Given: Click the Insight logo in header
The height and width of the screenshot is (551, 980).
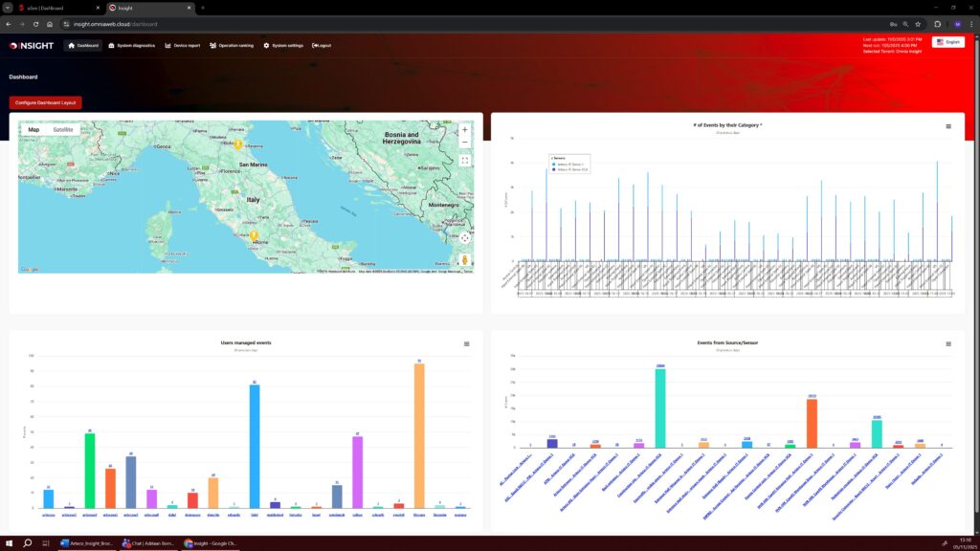Looking at the screenshot, I should pos(31,45).
